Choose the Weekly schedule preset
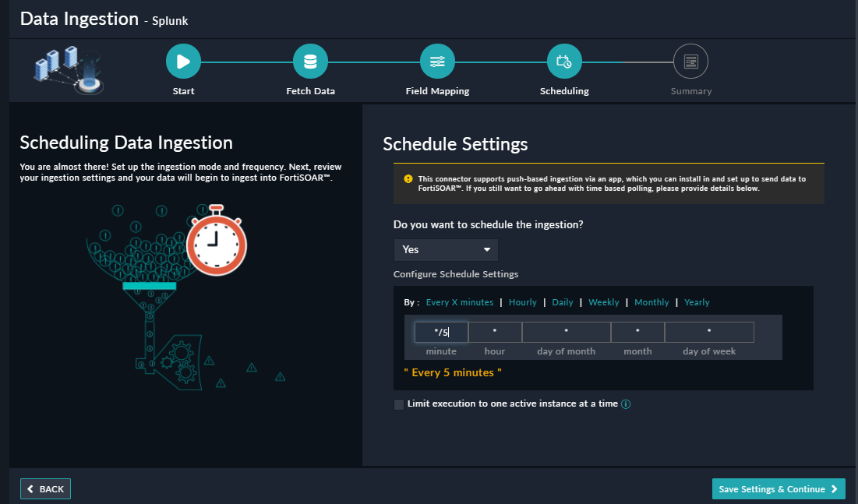Viewport: 858px width, 504px height. pyautogui.click(x=603, y=302)
